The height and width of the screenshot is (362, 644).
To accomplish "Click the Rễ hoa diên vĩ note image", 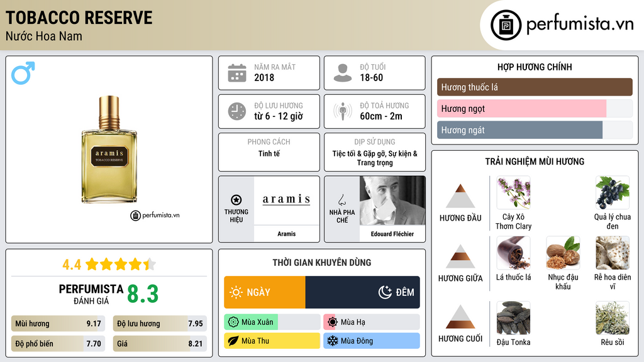I will [613, 253].
